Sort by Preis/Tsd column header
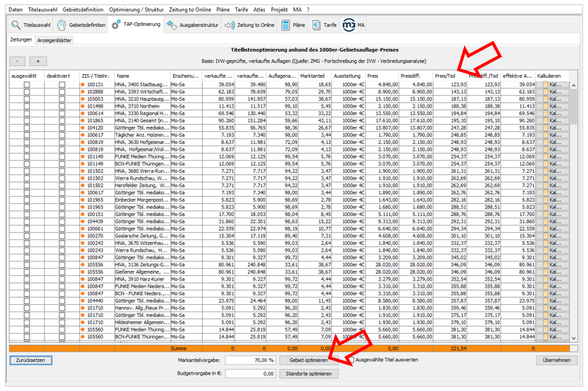Screen dimensions: 588x391 pyautogui.click(x=445, y=76)
